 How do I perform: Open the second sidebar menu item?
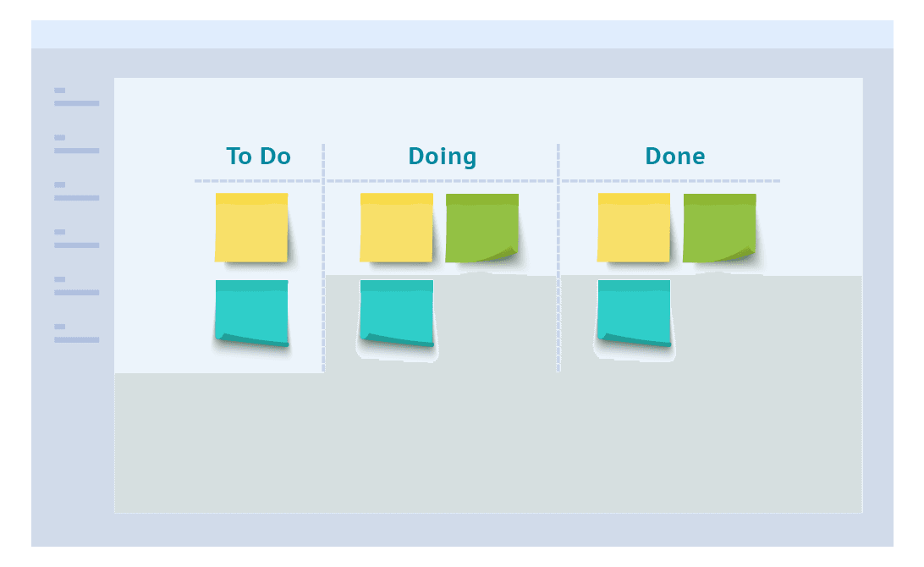77,145
